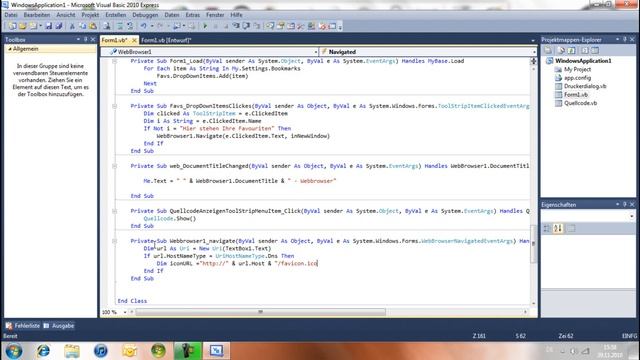640x360 pixels.
Task: Open the Bearbeiten menu
Action: [x=37, y=15]
